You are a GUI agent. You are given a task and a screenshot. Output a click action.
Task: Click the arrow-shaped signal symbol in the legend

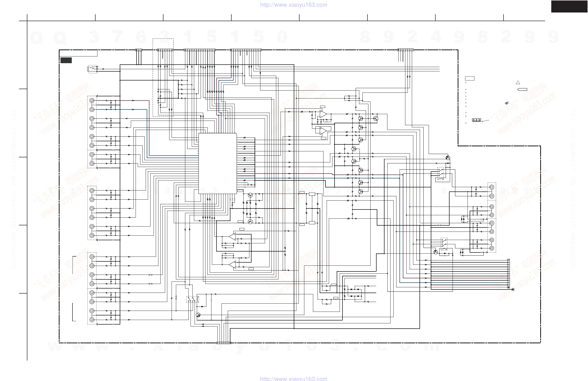[522, 90]
